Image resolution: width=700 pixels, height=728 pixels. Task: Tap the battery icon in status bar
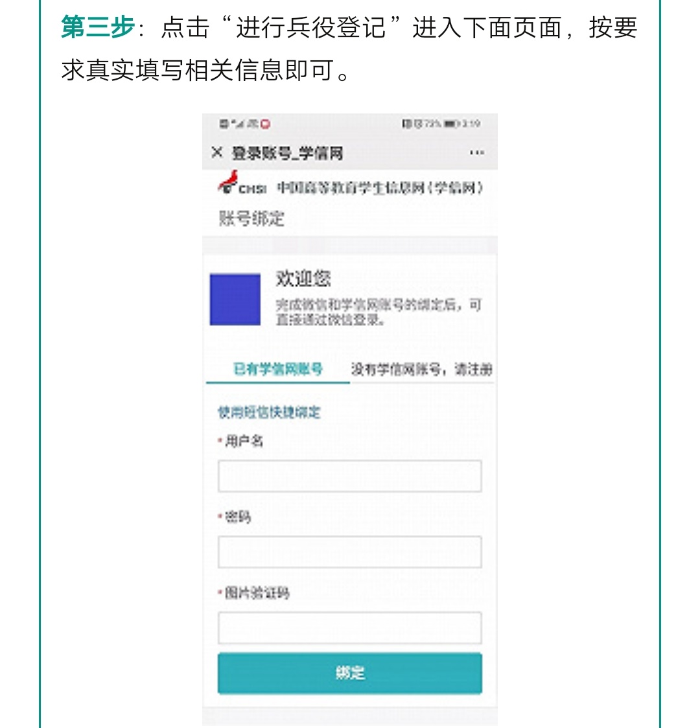[x=450, y=123]
